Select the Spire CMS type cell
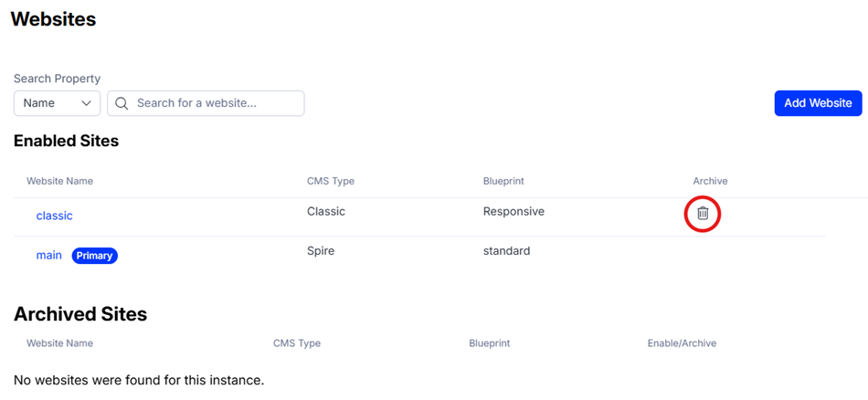The height and width of the screenshot is (400, 868). pos(323,250)
